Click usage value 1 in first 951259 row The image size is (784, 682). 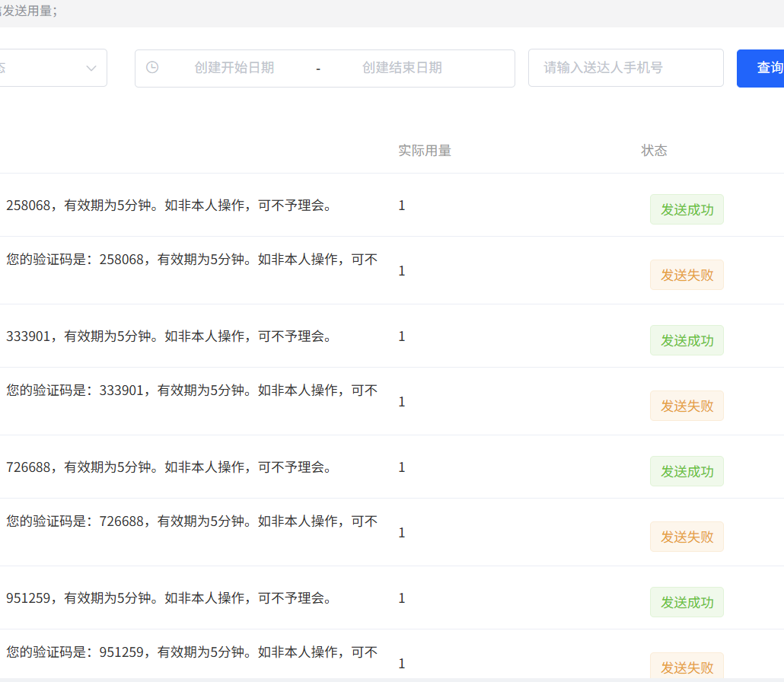(x=401, y=598)
